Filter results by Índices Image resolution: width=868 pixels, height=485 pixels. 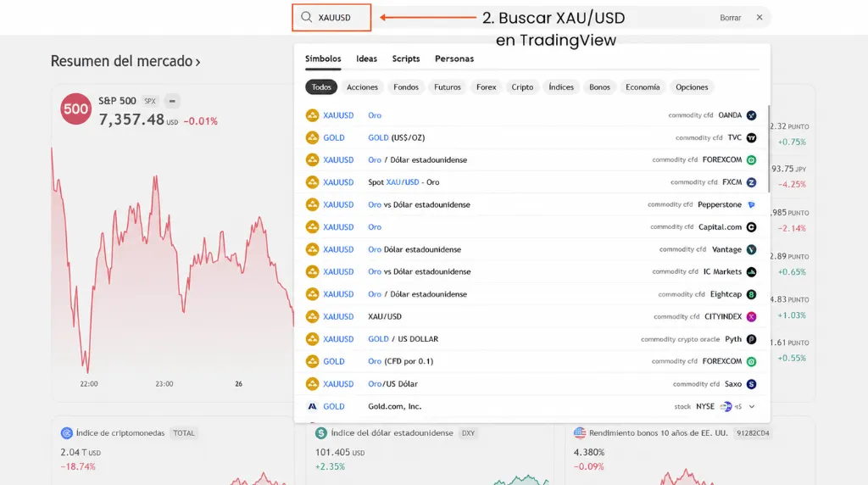(561, 87)
